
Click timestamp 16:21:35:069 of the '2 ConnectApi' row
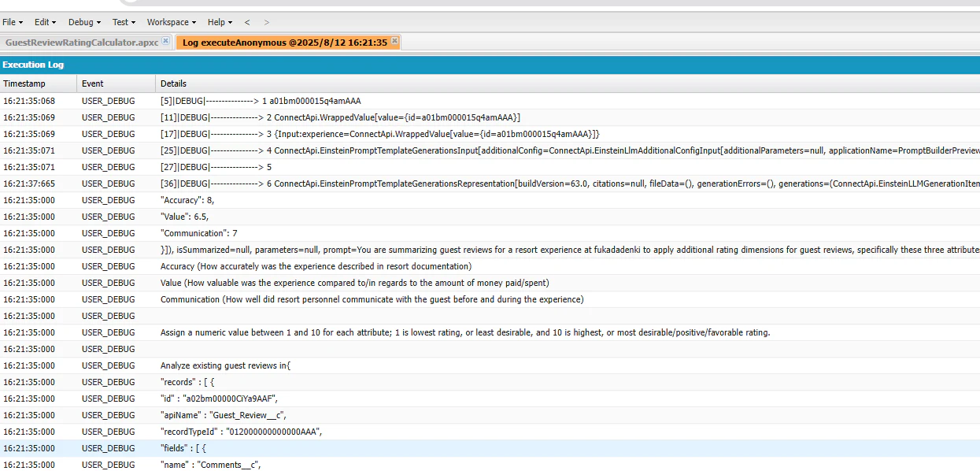pos(29,117)
